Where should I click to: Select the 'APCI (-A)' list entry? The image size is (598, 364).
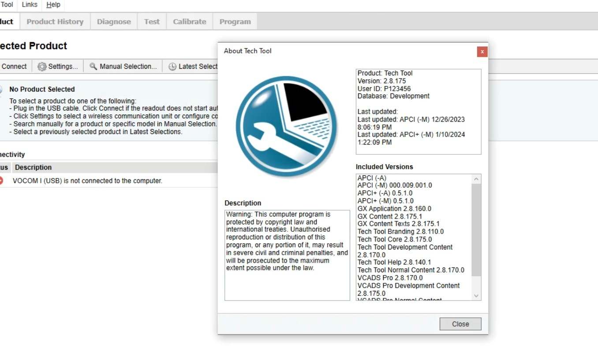tap(372, 178)
